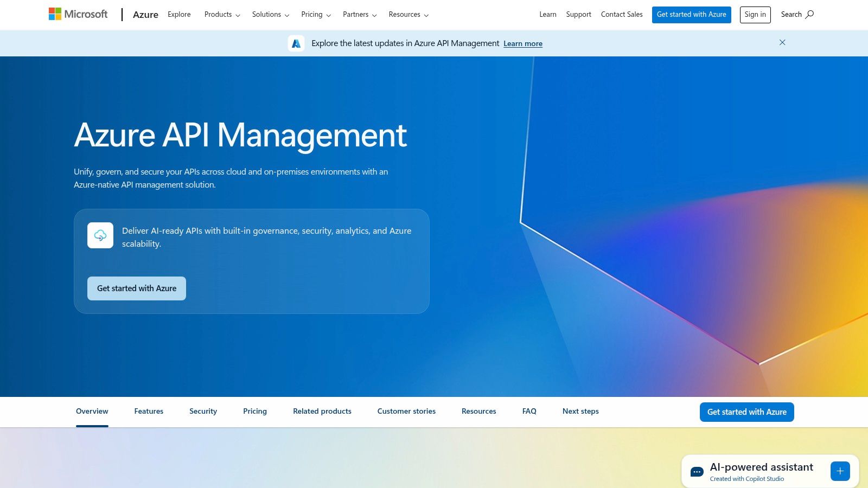Click the Microsoft logo
This screenshot has height=488, width=868.
point(78,14)
